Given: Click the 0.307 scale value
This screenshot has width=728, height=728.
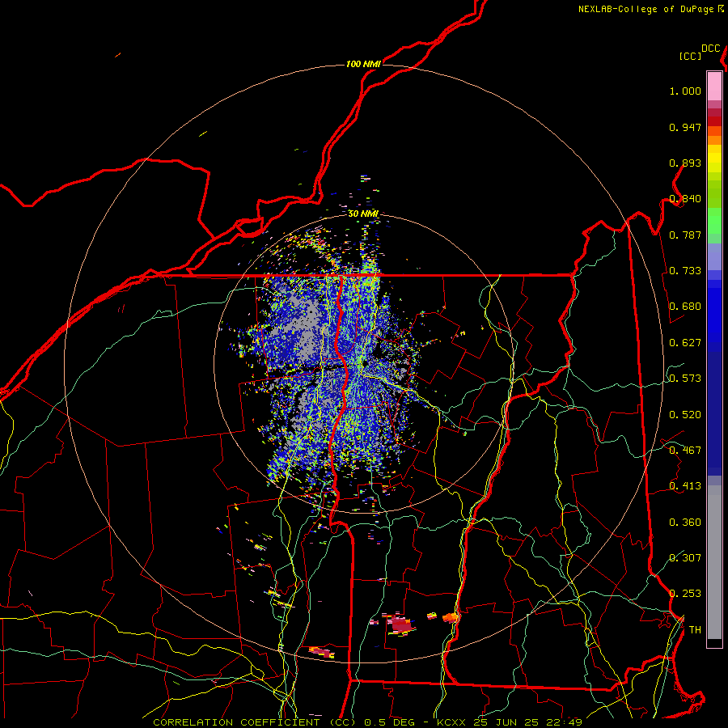Looking at the screenshot, I should 685,557.
